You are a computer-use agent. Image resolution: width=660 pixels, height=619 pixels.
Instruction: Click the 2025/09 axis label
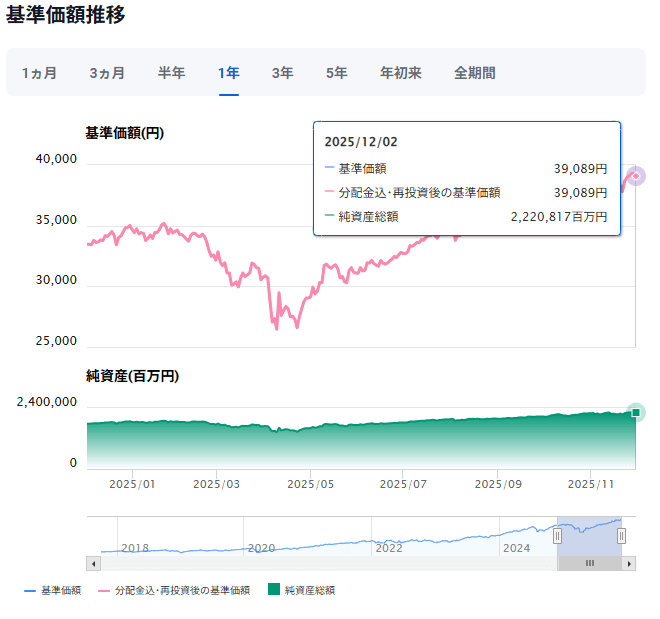pyautogui.click(x=498, y=484)
